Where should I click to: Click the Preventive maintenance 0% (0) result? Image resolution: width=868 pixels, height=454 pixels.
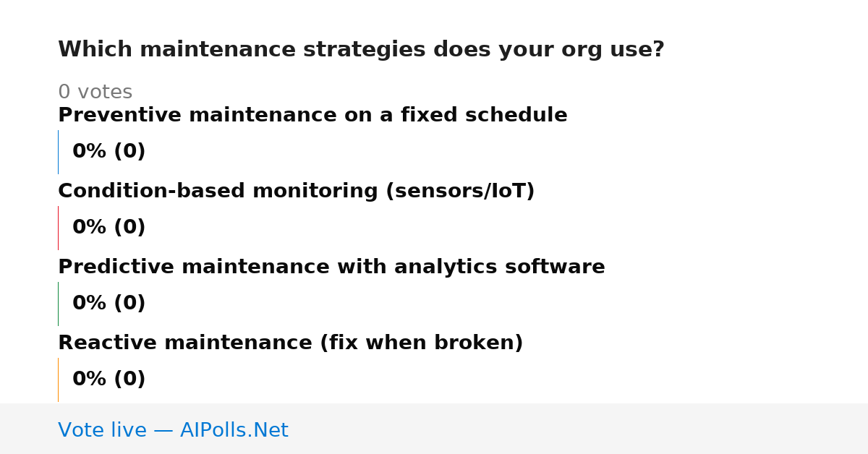coord(109,152)
